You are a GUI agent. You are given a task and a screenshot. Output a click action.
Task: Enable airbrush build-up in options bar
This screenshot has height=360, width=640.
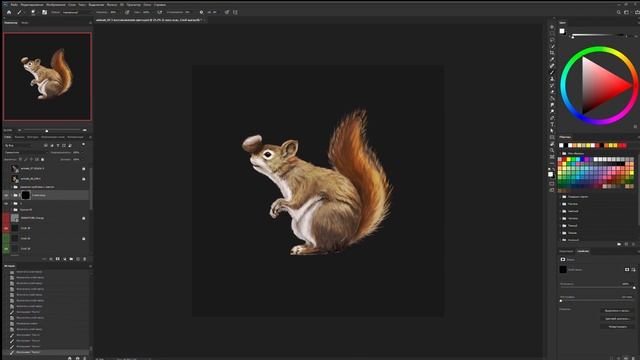tap(160, 12)
